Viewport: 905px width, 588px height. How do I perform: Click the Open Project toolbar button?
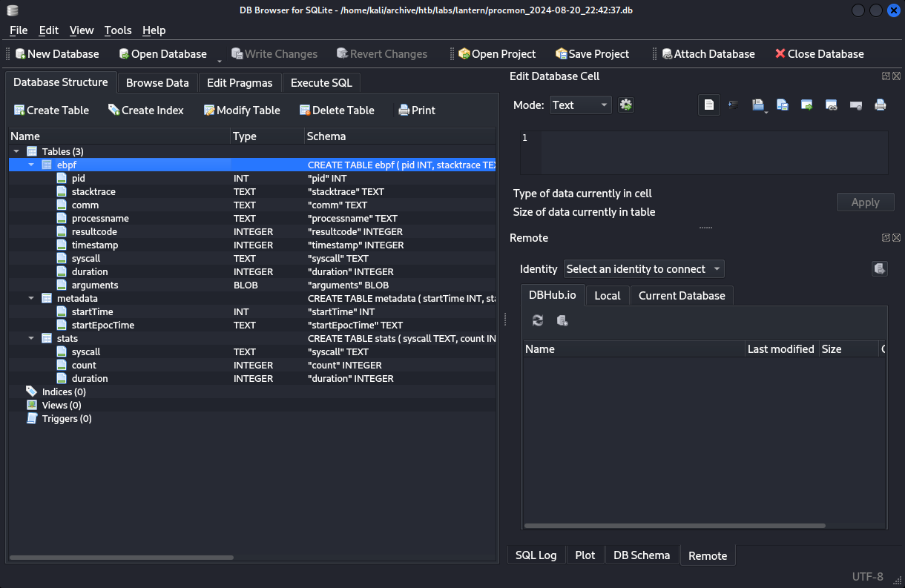pyautogui.click(x=497, y=54)
